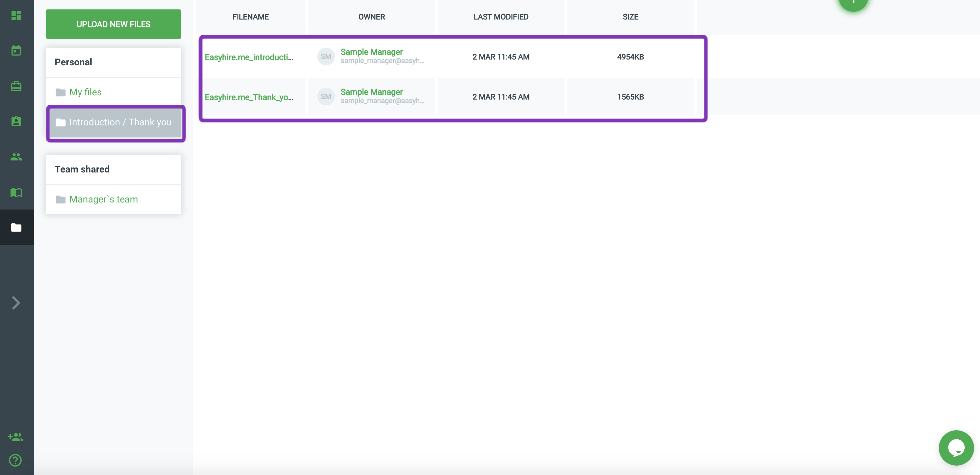Open Easyhire.me_Thank_yo... file link
Image resolution: width=980 pixels, height=475 pixels.
coord(249,97)
